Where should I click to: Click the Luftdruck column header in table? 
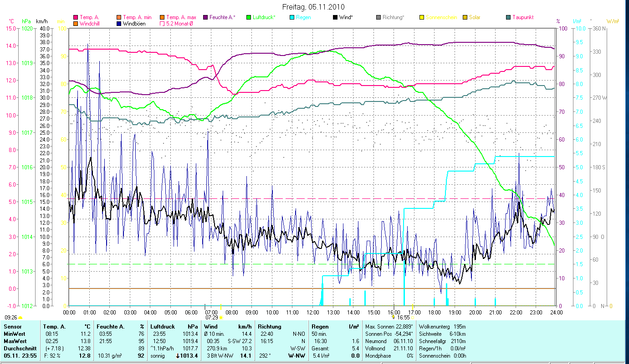coord(162,326)
